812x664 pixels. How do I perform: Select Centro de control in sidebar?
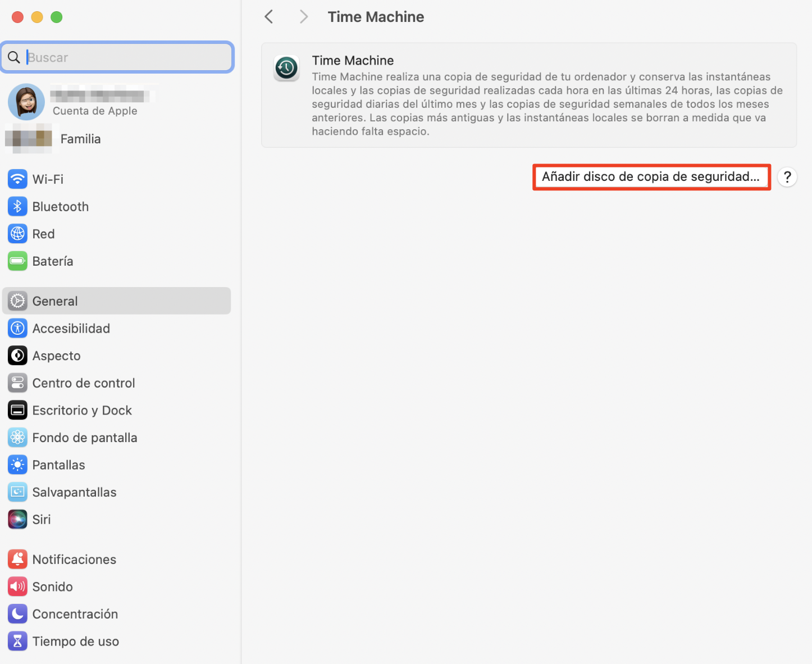click(117, 383)
